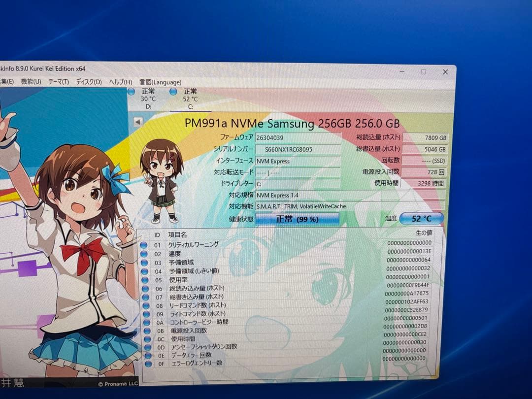Click the status lamp beside アンセーフシャットダウン回数 row
Image resolution: width=532 pixels, height=399 pixels.
click(146, 346)
